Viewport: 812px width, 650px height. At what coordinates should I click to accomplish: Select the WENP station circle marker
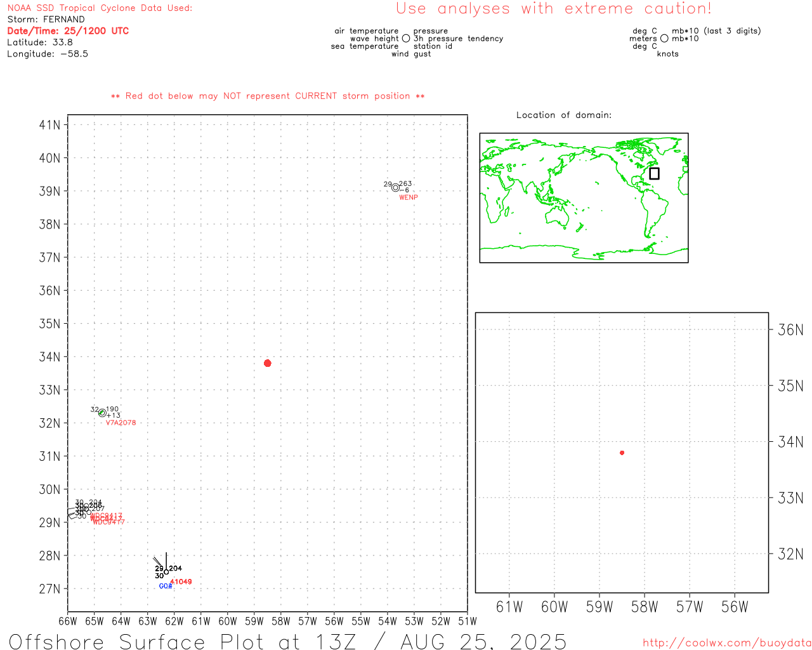click(x=395, y=187)
